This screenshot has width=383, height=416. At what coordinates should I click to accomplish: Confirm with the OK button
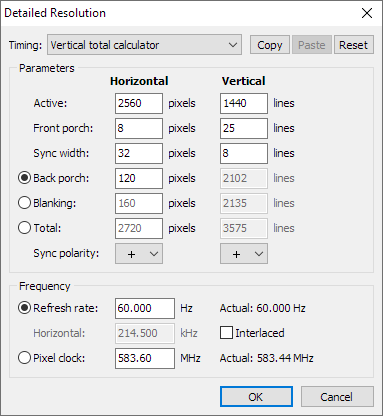pyautogui.click(x=256, y=397)
